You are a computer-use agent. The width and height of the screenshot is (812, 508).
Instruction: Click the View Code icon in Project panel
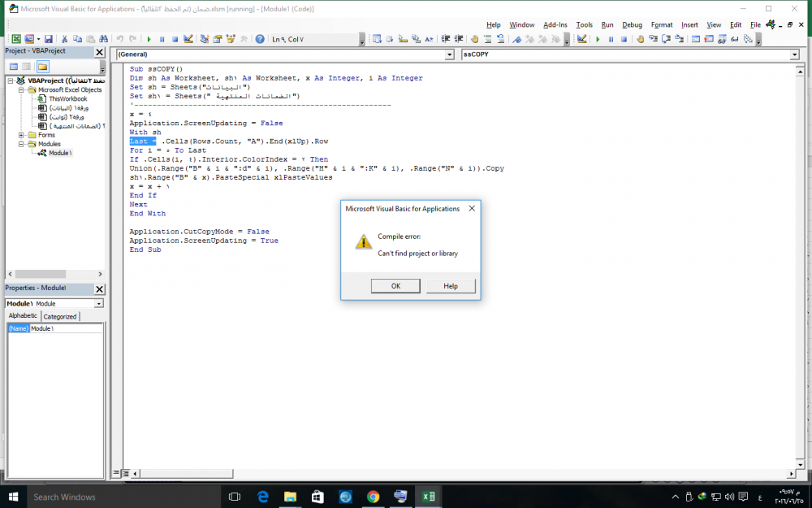tap(14, 67)
